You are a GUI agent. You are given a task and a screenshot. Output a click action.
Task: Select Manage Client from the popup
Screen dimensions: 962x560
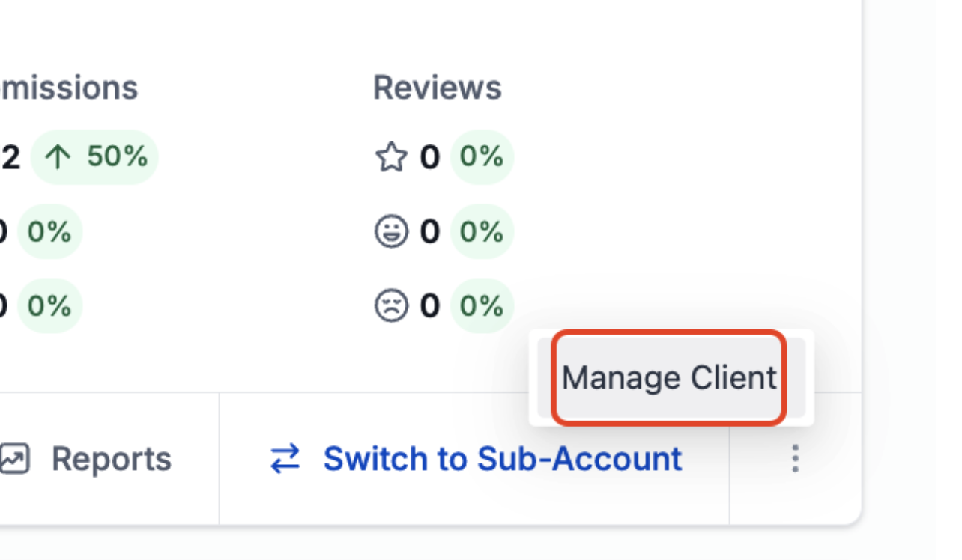(671, 377)
